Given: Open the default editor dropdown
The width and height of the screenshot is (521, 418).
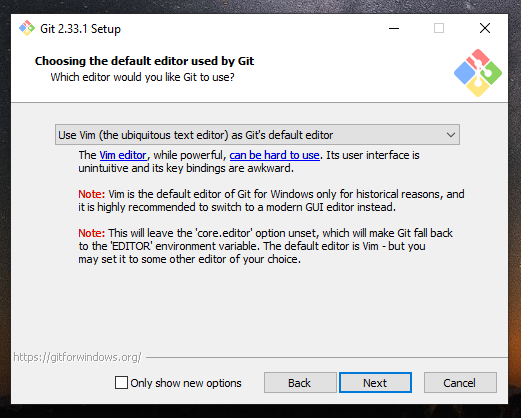Looking at the screenshot, I should (x=257, y=135).
